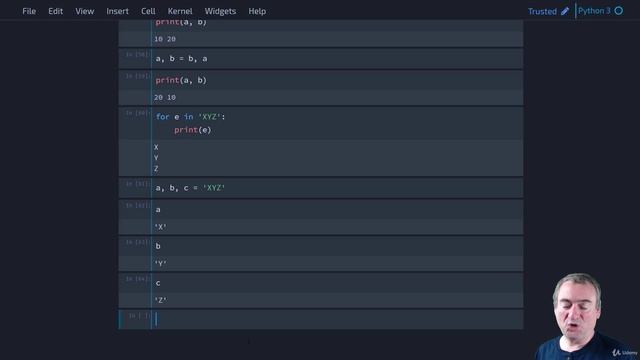Open the Edit menu
Image resolution: width=640 pixels, height=360 pixels.
click(x=56, y=11)
